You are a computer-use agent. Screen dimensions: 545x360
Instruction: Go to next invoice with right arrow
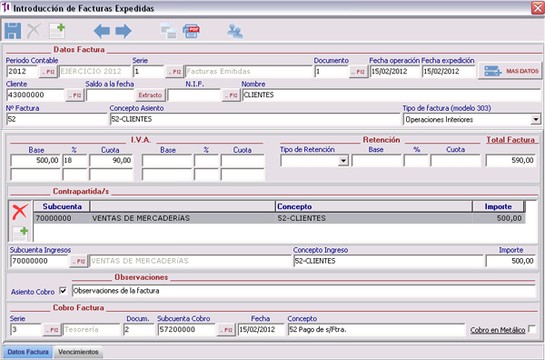123,31
